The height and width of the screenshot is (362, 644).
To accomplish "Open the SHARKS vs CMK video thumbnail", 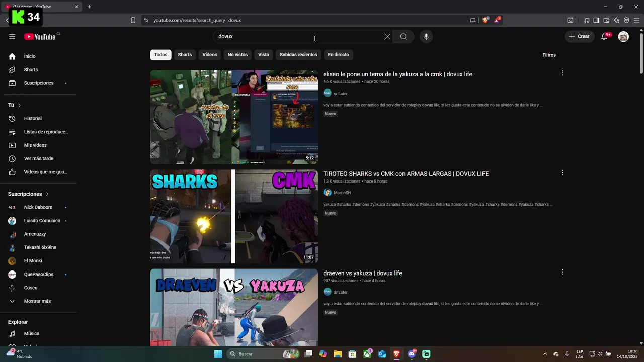I will (x=234, y=217).
